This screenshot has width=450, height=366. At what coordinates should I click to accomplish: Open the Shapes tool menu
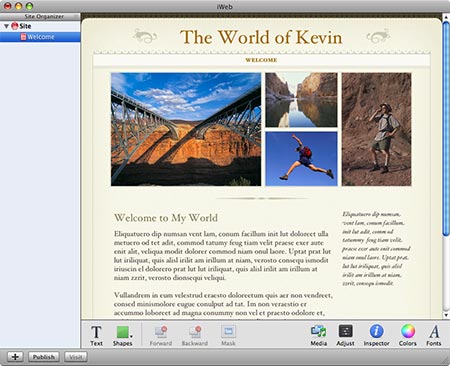tap(123, 336)
